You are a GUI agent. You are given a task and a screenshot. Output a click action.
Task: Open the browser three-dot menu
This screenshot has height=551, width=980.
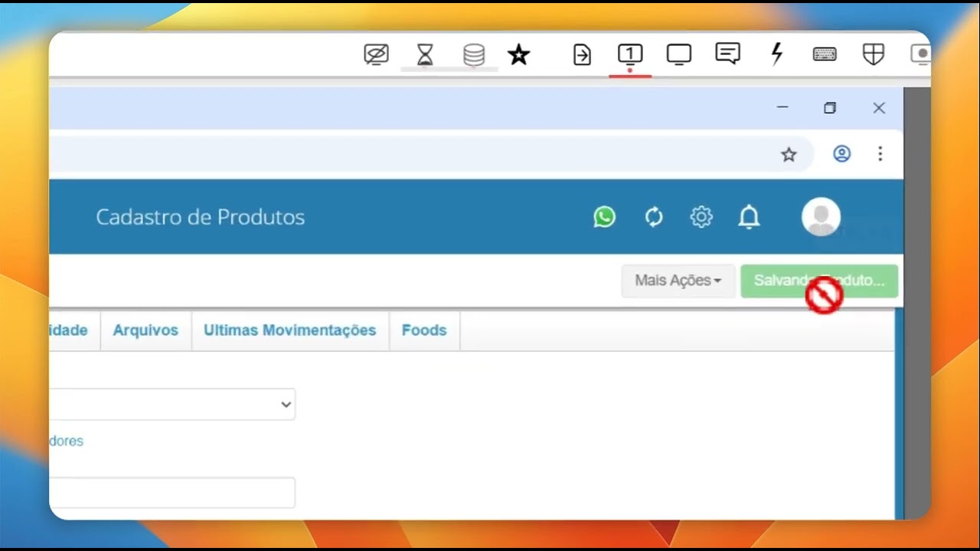pyautogui.click(x=880, y=154)
